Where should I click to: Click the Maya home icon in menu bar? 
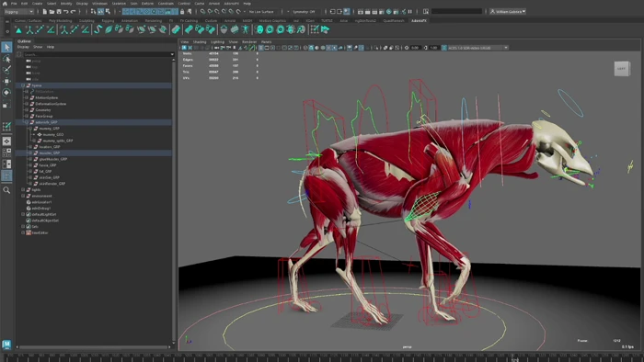click(x=5, y=4)
